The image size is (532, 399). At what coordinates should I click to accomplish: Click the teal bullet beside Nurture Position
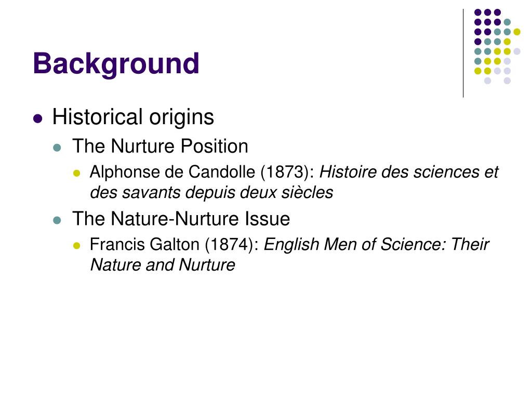pos(57,148)
